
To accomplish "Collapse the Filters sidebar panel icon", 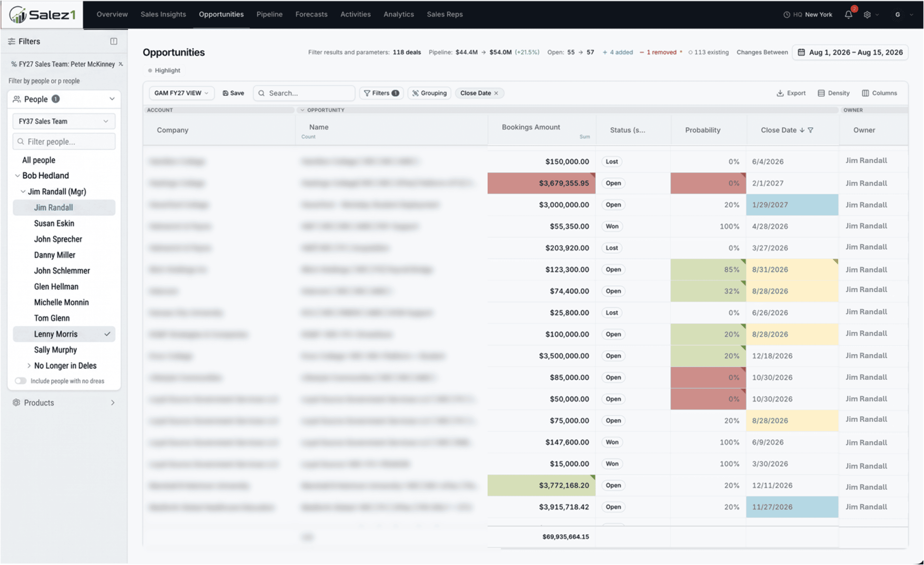I will click(114, 41).
